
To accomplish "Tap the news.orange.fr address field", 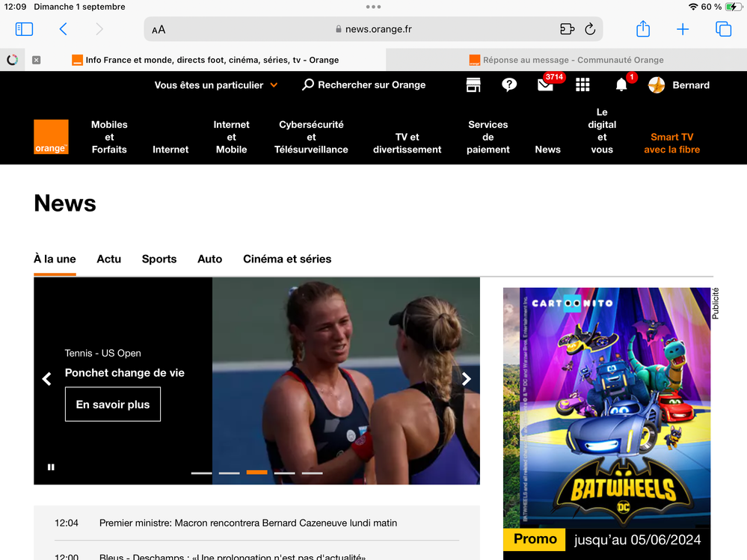I will coord(374,29).
